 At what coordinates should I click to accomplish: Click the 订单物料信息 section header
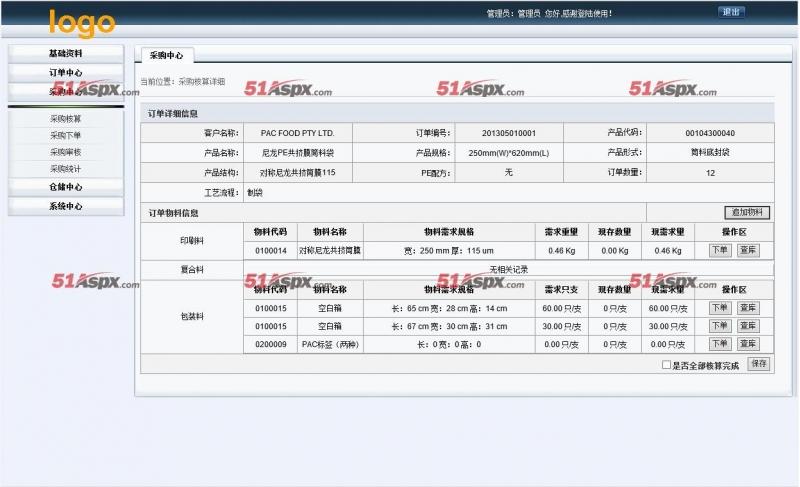click(173, 213)
